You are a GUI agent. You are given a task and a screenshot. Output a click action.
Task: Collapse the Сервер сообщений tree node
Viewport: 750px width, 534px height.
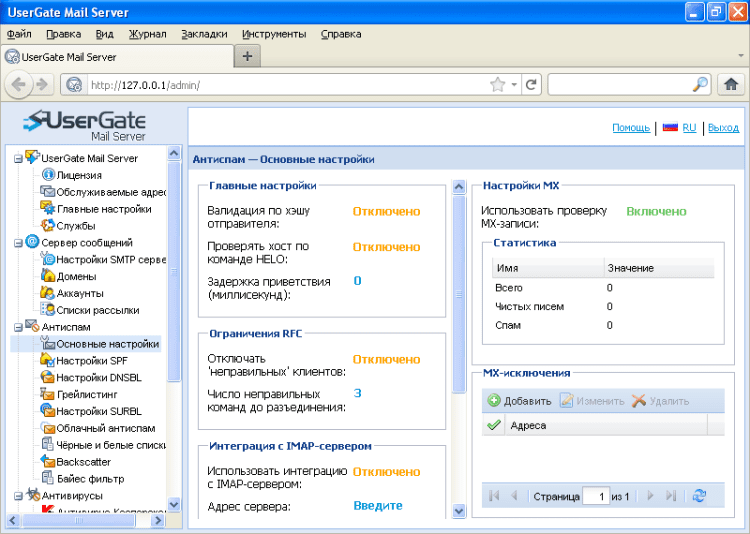(x=17, y=242)
